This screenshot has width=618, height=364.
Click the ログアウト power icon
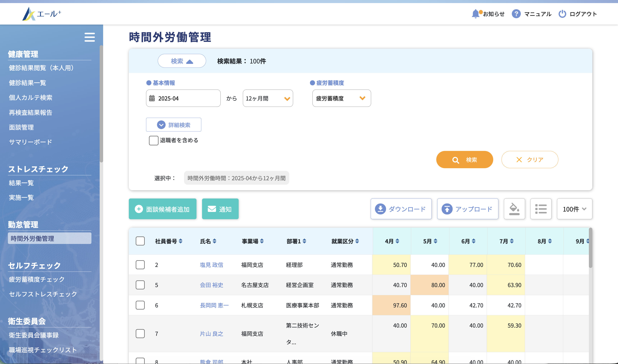pyautogui.click(x=562, y=14)
